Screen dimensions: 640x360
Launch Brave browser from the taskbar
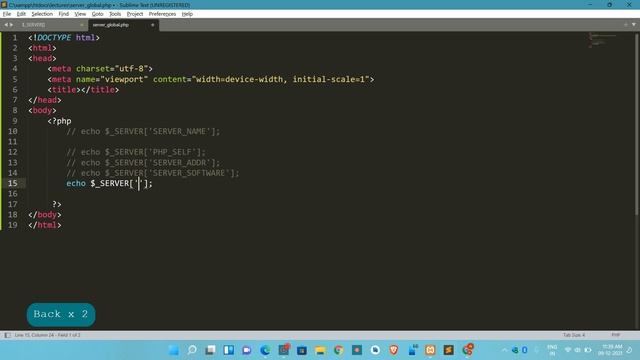click(x=393, y=350)
